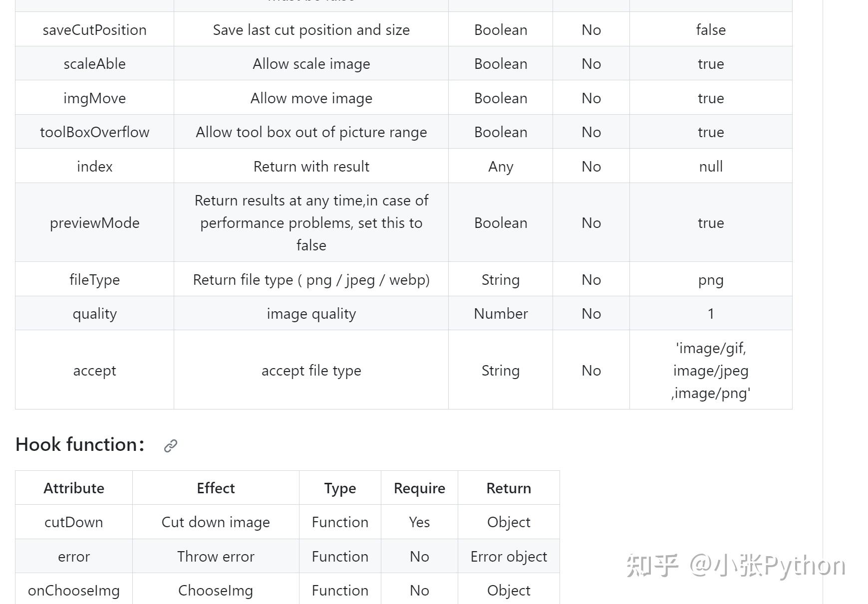Click the Attribute column header in hook table
Screen dimensions: 868x604
click(x=74, y=488)
